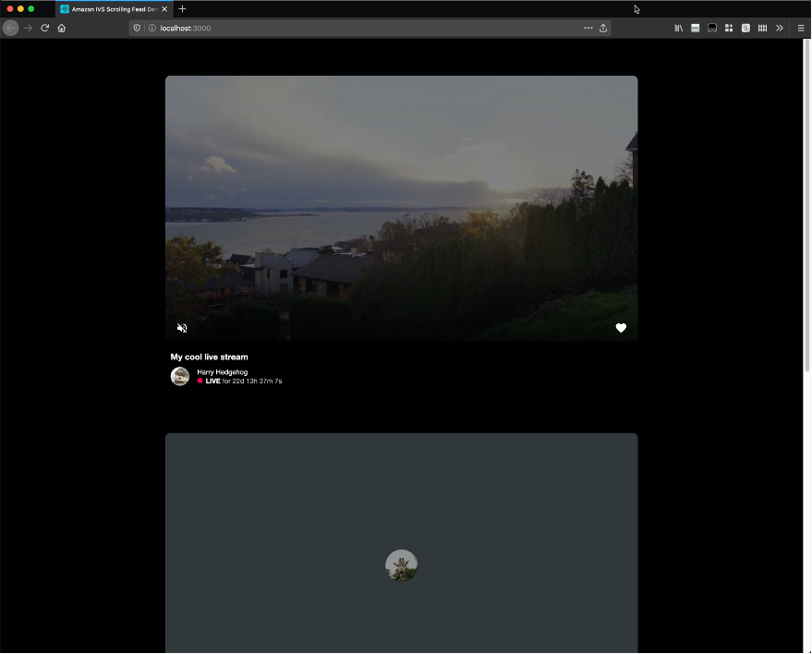
Task: Navigate using the Home button
Action: (61, 28)
